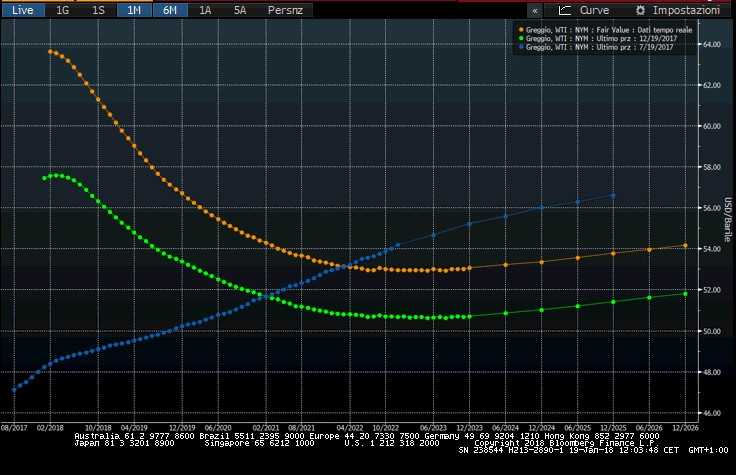Viewport: 736px width, 475px height.
Task: Collapse toolbar with double chevron button
Action: click(535, 9)
